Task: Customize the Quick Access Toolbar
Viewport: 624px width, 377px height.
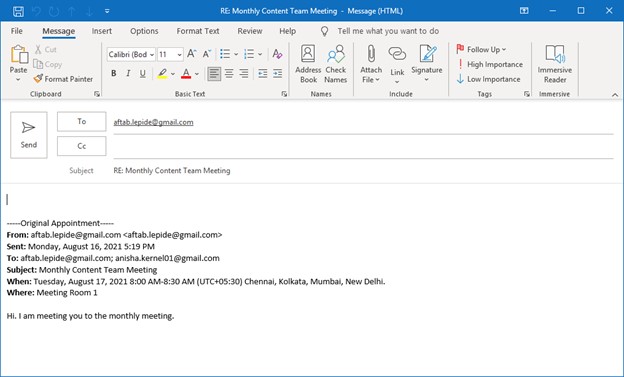Action: 107,11
